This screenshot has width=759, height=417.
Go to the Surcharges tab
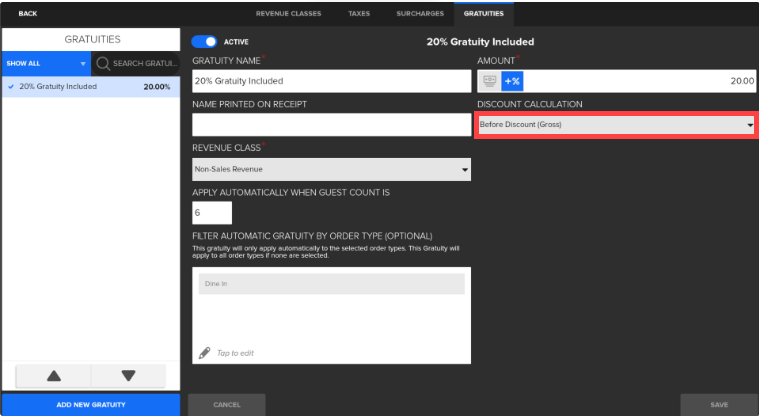tap(418, 13)
